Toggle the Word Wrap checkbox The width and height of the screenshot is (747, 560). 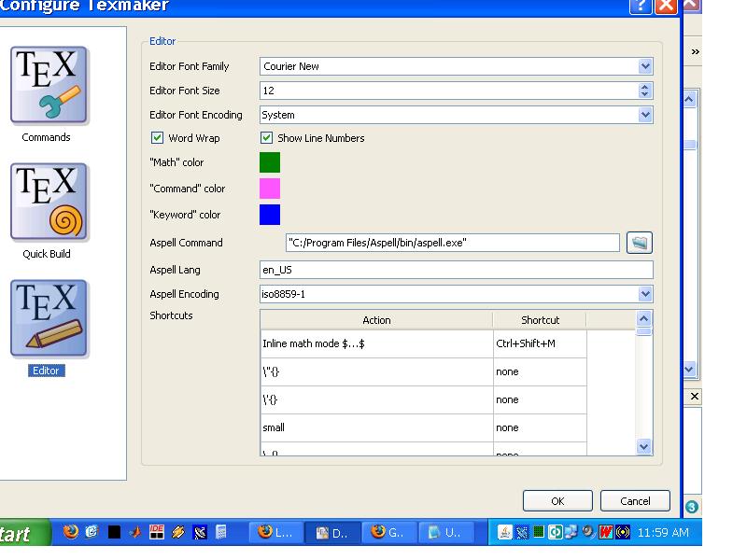[x=157, y=138]
